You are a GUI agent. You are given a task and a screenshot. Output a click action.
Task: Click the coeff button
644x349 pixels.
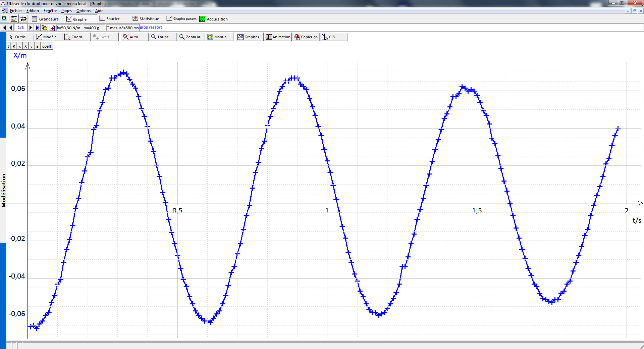[47, 46]
